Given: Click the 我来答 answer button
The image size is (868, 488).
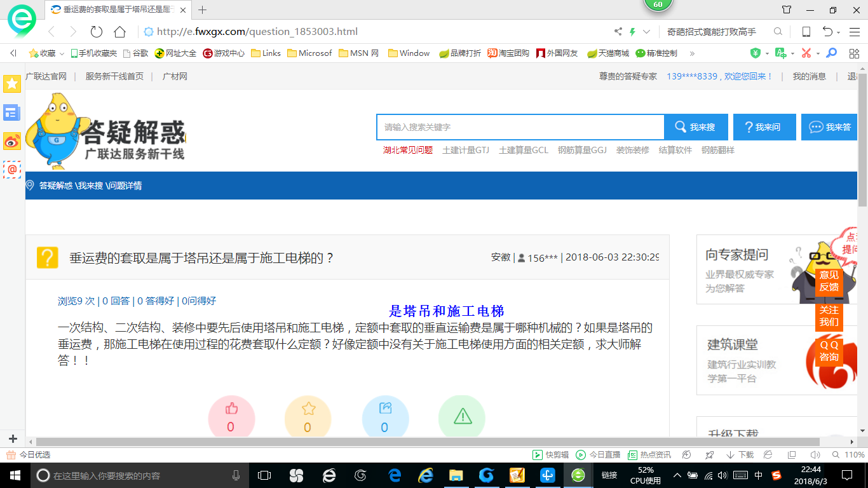Looking at the screenshot, I should 829,127.
